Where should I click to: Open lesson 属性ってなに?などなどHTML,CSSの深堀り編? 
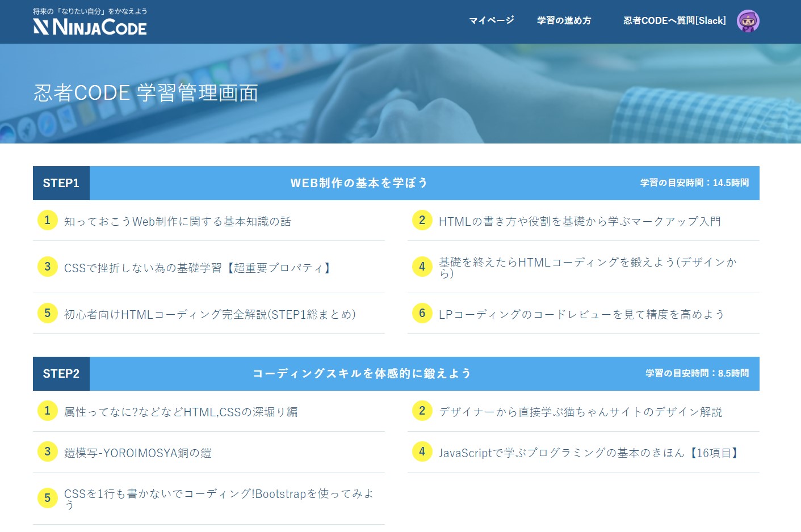pyautogui.click(x=181, y=412)
